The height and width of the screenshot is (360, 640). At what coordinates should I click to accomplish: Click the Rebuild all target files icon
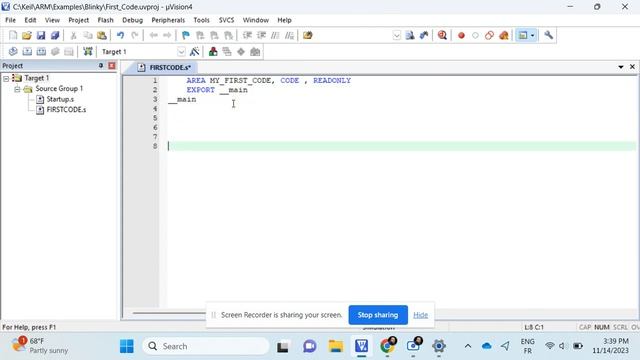pyautogui.click(x=41, y=52)
